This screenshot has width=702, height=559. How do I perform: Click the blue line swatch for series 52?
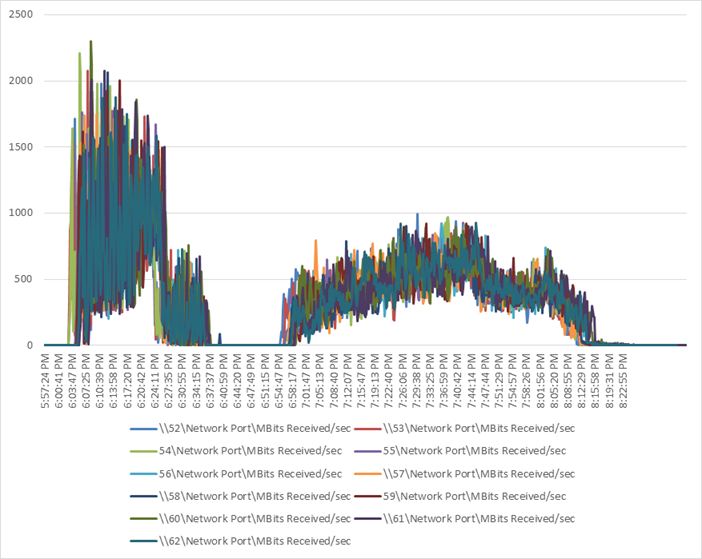click(144, 429)
